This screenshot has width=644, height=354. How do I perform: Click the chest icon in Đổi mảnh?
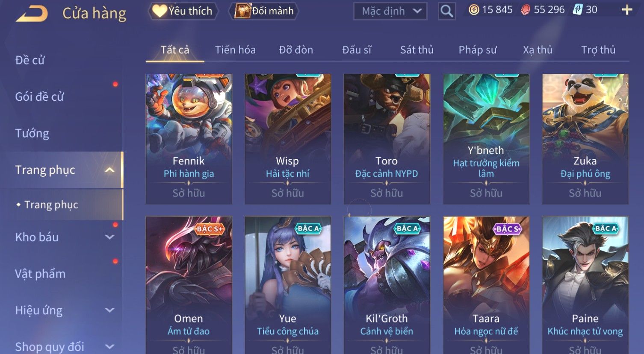point(242,11)
